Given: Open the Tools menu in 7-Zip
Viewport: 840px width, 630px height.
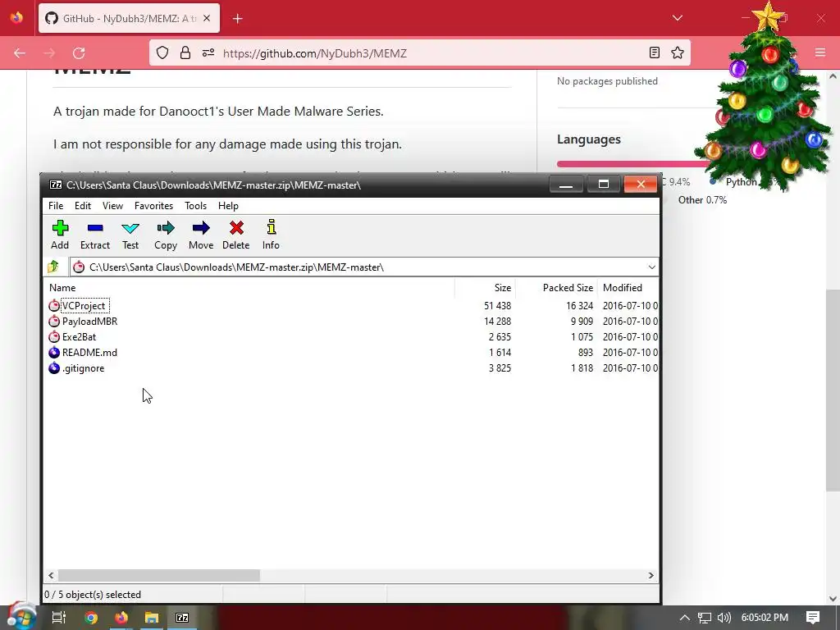Looking at the screenshot, I should (x=195, y=206).
